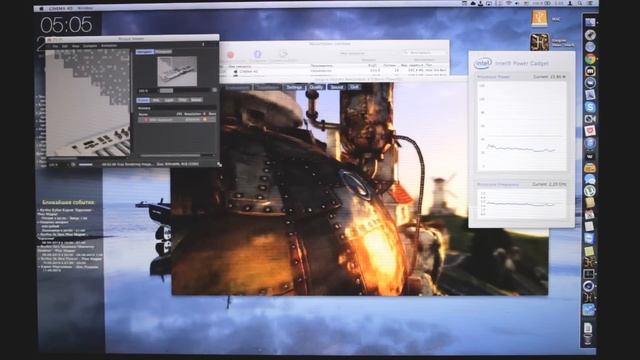Click the Sound button in Heaven benchmark
640x360 pixels.
(337, 87)
